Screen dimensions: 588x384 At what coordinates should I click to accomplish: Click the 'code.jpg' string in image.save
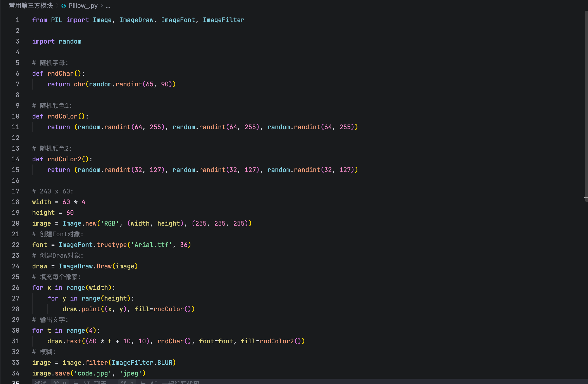(93, 373)
